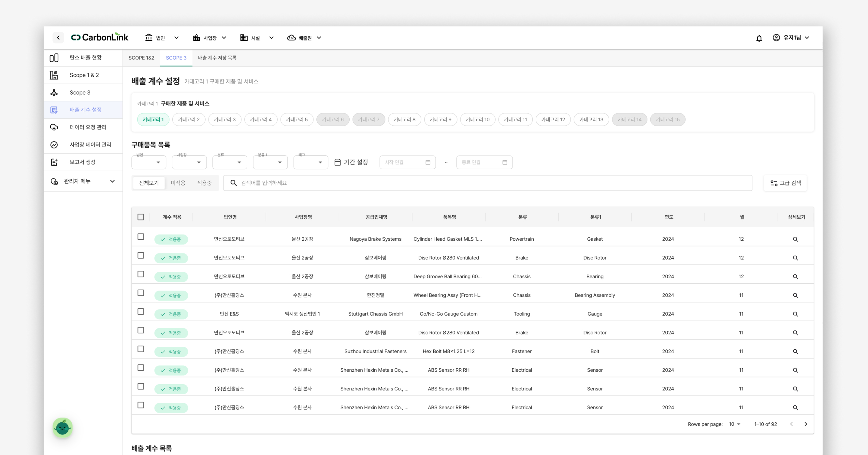Click the Scope 3 sidebar icon

[x=54, y=93]
